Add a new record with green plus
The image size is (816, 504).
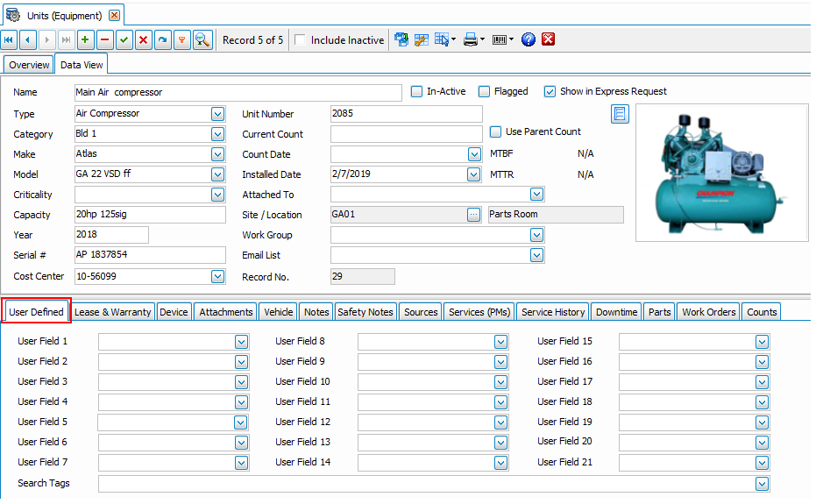click(x=85, y=40)
